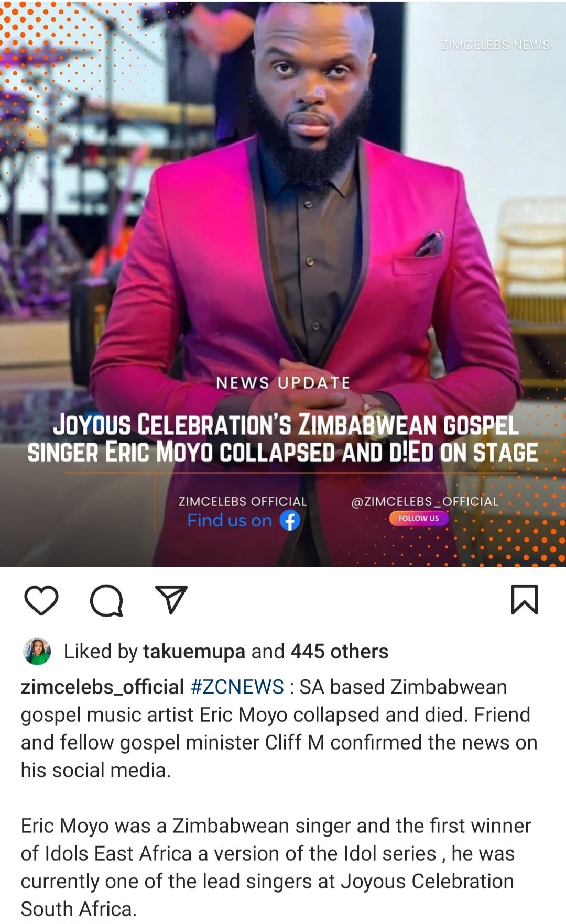Viewport: 566px width, 924px height.
Task: Open zimcelebs_official profile from caption
Action: [x=102, y=687]
